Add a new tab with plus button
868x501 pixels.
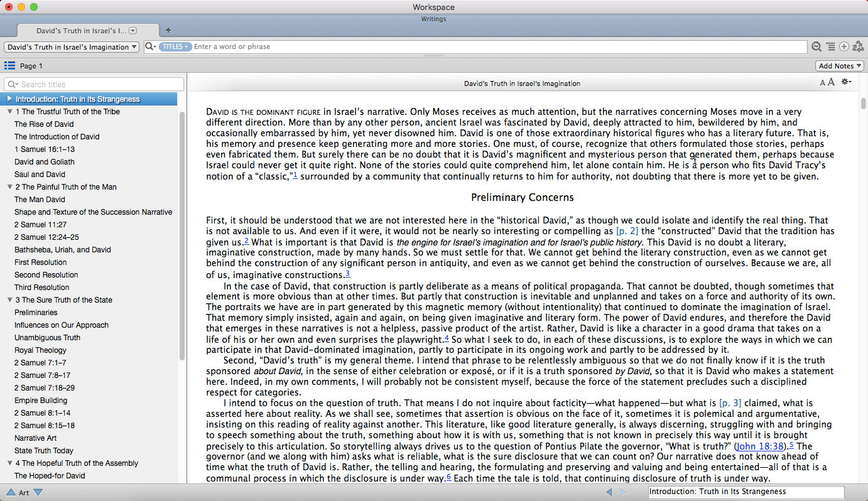point(168,30)
